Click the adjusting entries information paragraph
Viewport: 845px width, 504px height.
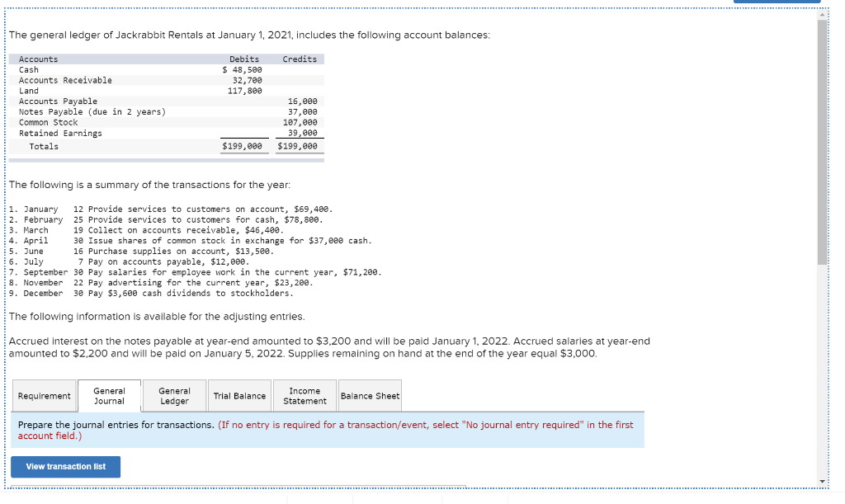pos(330,346)
